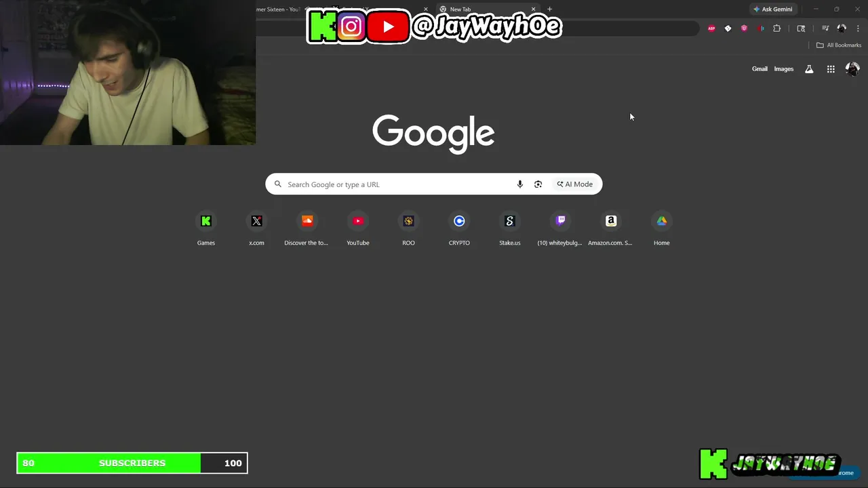Open the Google Drive Home shortcut

click(661, 229)
